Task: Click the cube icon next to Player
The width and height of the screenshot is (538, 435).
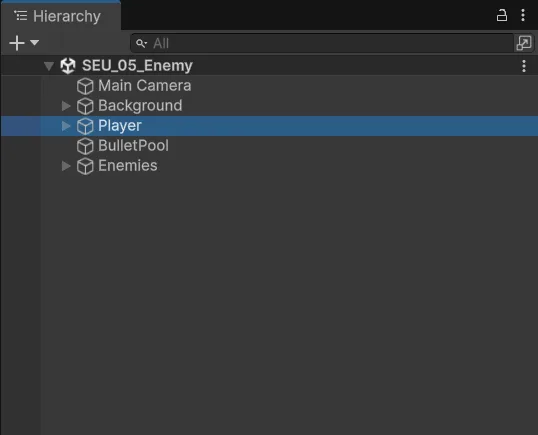Action: 85,126
